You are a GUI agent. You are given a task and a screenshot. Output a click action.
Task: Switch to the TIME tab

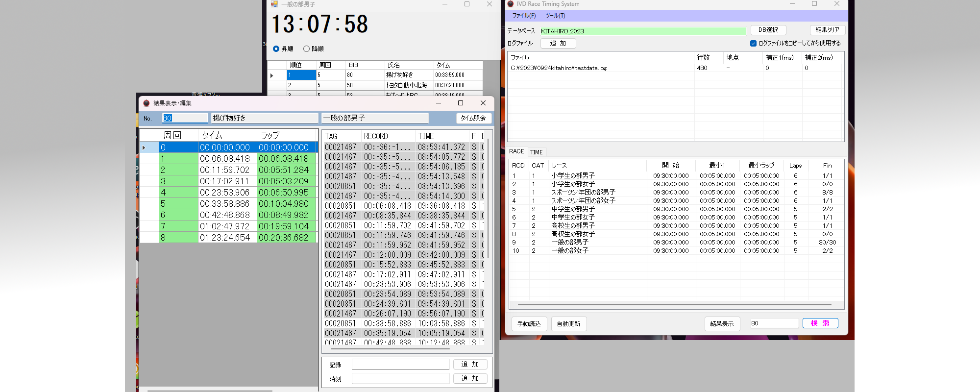(537, 152)
